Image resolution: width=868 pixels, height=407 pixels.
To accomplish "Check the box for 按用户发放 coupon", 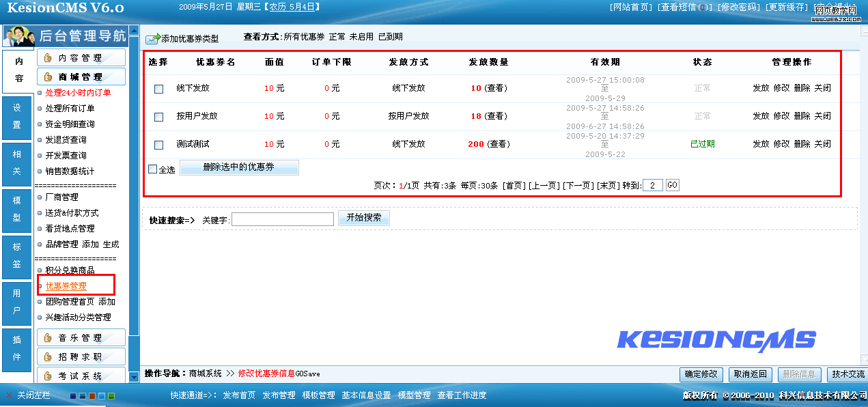I will point(159,117).
